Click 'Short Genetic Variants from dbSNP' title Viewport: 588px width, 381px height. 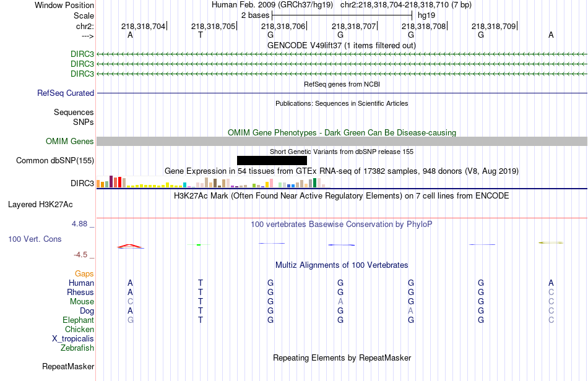[x=342, y=152]
